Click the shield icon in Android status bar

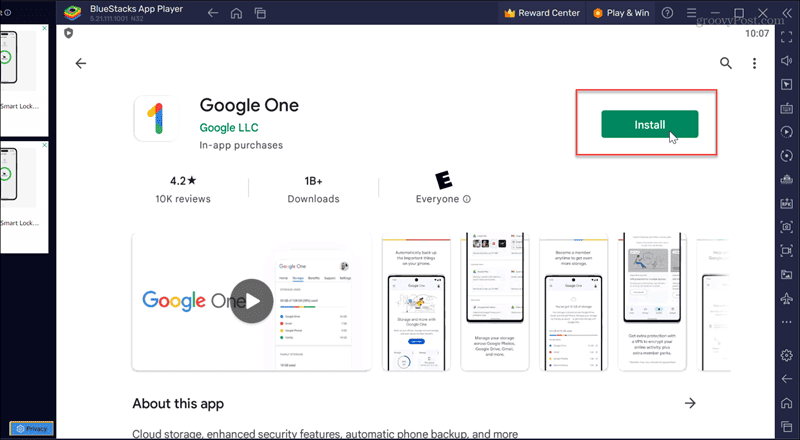(x=68, y=33)
